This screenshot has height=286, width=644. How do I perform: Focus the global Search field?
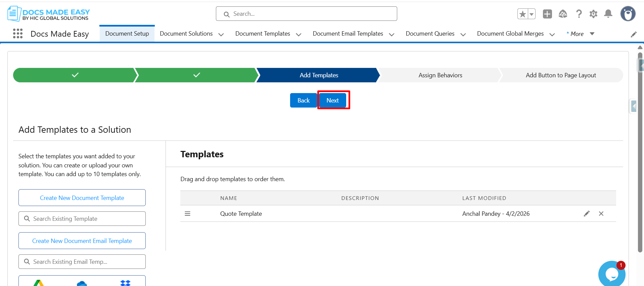pyautogui.click(x=306, y=14)
